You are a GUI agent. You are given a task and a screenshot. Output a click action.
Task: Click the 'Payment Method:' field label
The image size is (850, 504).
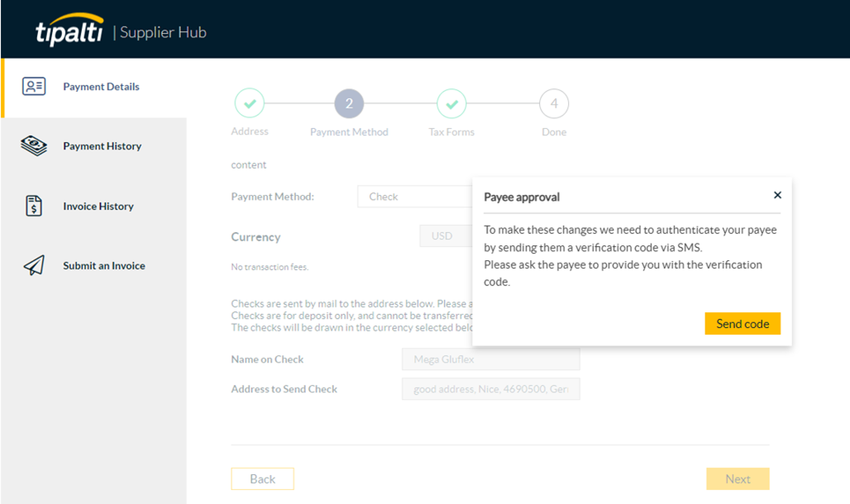coord(272,197)
